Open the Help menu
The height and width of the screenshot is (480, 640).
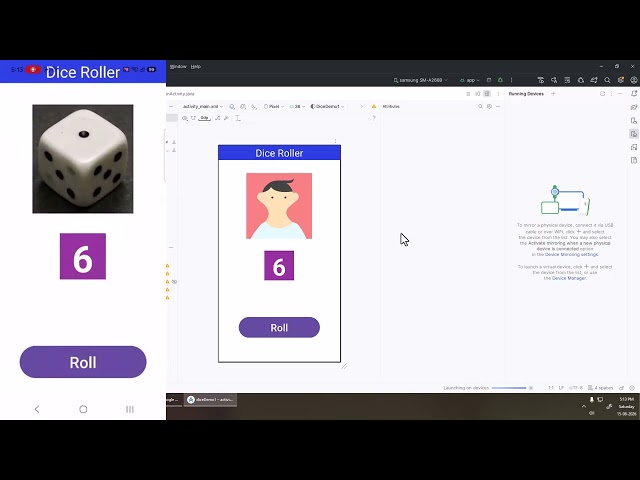tap(196, 67)
